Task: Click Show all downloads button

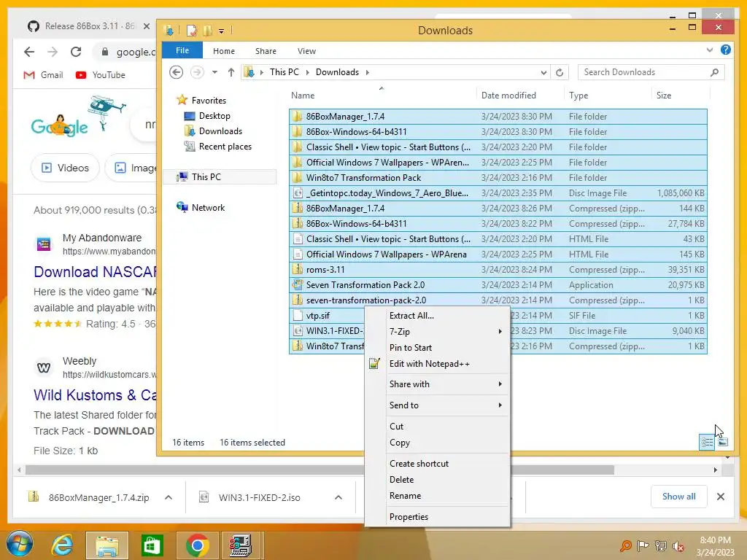Action: [x=678, y=497]
